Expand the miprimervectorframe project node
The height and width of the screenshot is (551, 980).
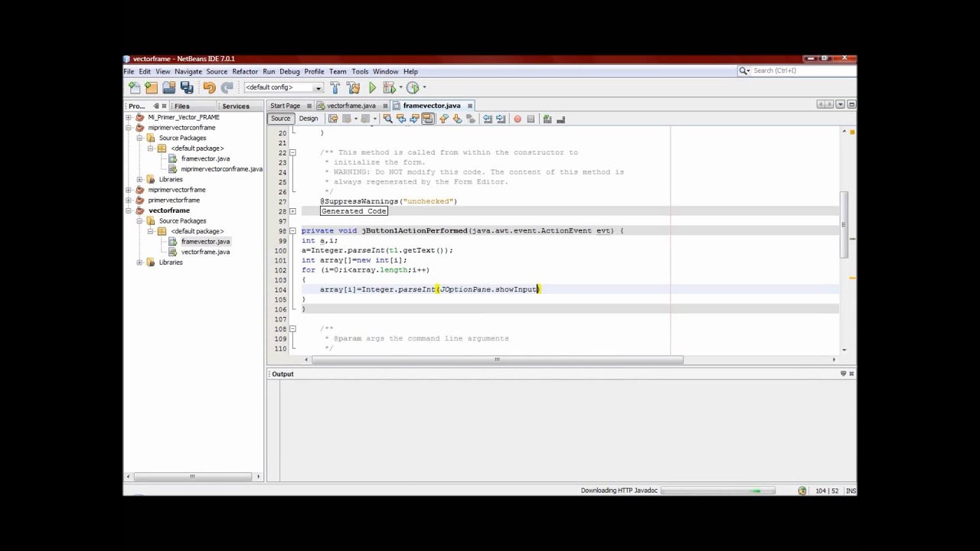pos(129,190)
